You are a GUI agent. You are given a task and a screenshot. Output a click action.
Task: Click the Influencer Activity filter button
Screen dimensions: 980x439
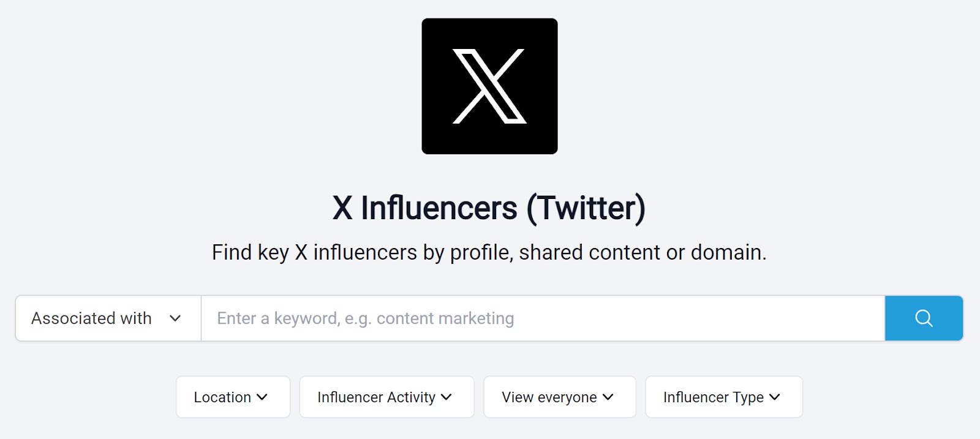[386, 397]
